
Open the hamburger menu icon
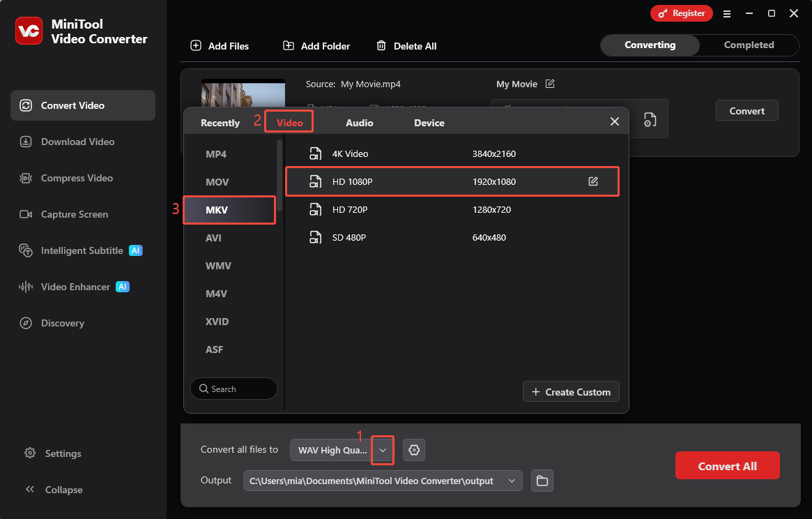pyautogui.click(x=727, y=14)
